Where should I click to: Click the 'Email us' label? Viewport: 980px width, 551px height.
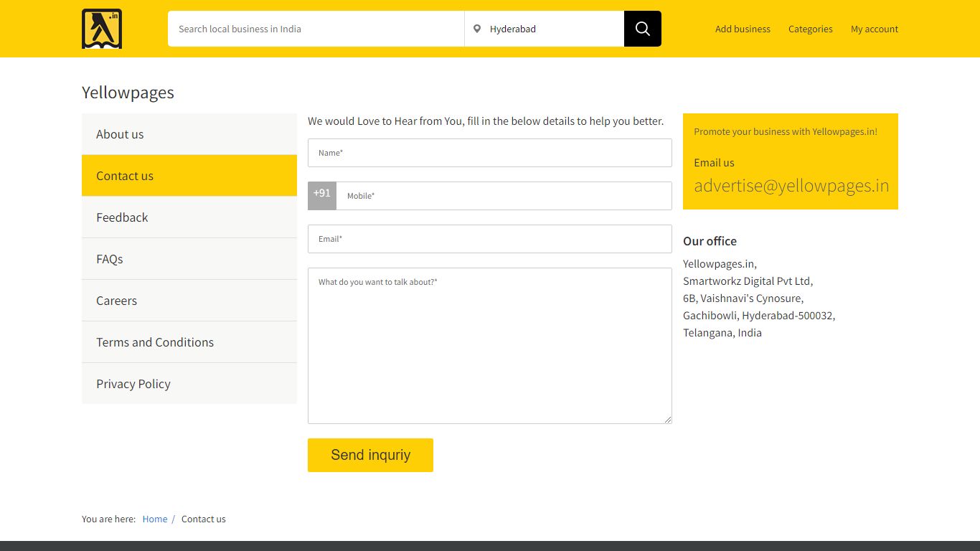tap(714, 163)
